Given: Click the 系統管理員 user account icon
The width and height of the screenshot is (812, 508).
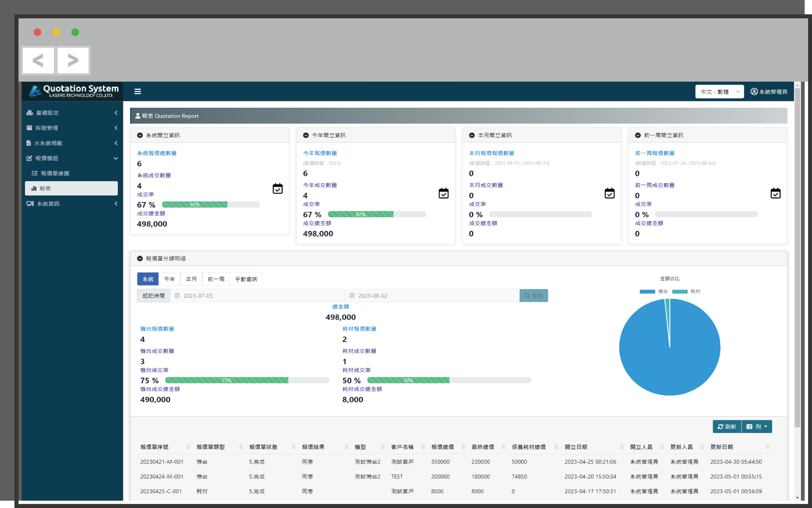Looking at the screenshot, I should click(754, 91).
